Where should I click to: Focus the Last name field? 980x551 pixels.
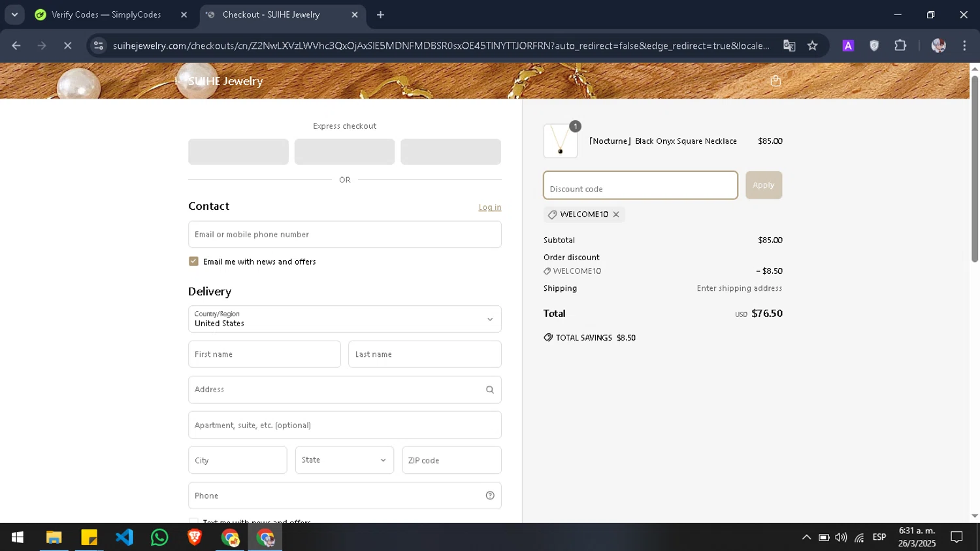coord(425,354)
